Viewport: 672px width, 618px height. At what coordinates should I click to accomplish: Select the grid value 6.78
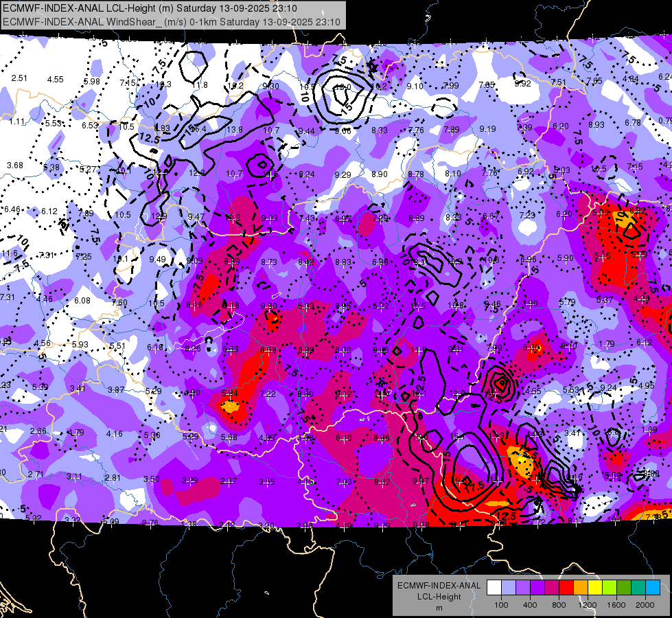tap(633, 123)
